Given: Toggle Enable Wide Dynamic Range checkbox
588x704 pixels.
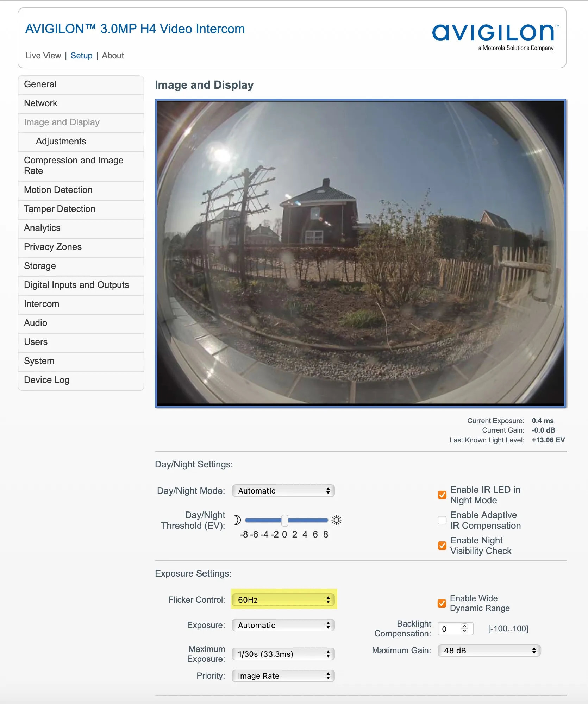Looking at the screenshot, I should coord(442,603).
